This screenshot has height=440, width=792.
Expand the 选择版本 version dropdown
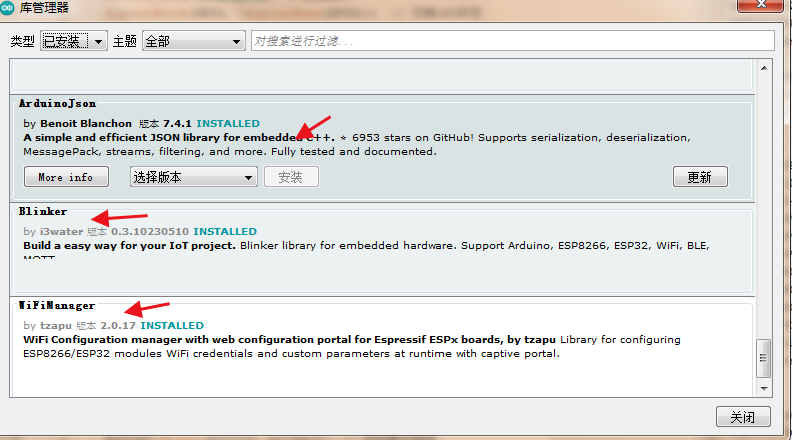[x=193, y=177]
